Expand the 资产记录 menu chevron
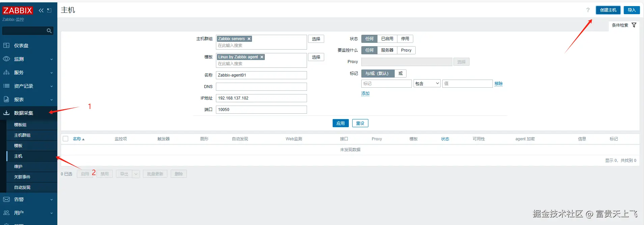The width and height of the screenshot is (644, 225). coord(52,86)
